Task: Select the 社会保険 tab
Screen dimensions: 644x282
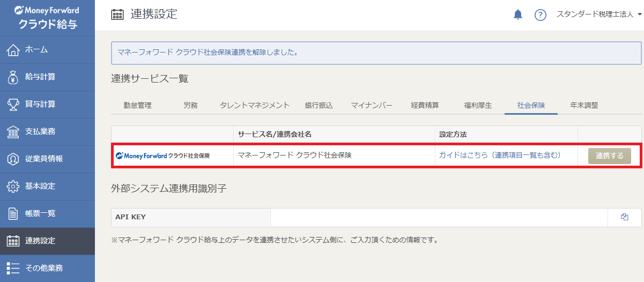Action: click(531, 105)
